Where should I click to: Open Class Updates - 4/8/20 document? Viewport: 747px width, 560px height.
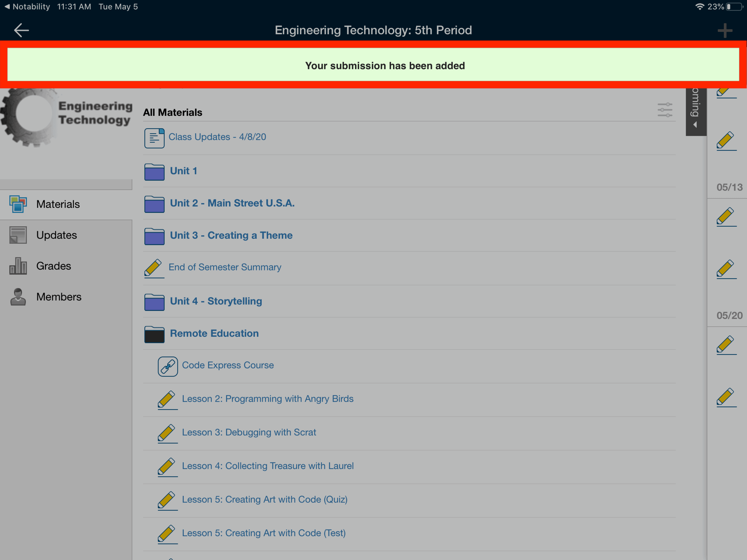point(217,136)
